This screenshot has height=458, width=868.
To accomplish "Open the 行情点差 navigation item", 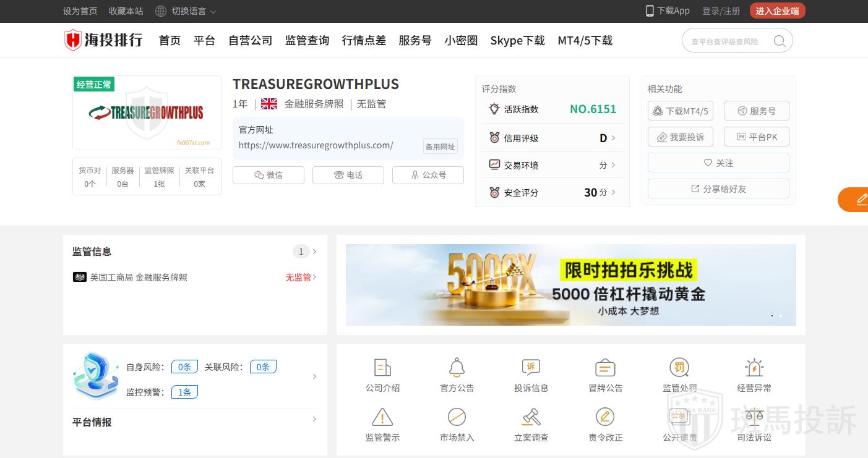I will 364,41.
